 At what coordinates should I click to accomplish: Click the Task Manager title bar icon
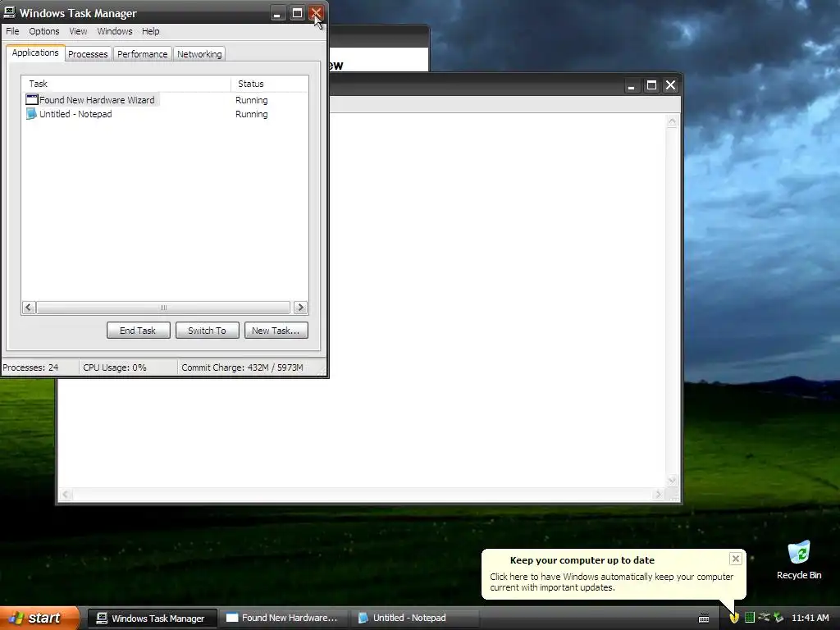coord(10,12)
